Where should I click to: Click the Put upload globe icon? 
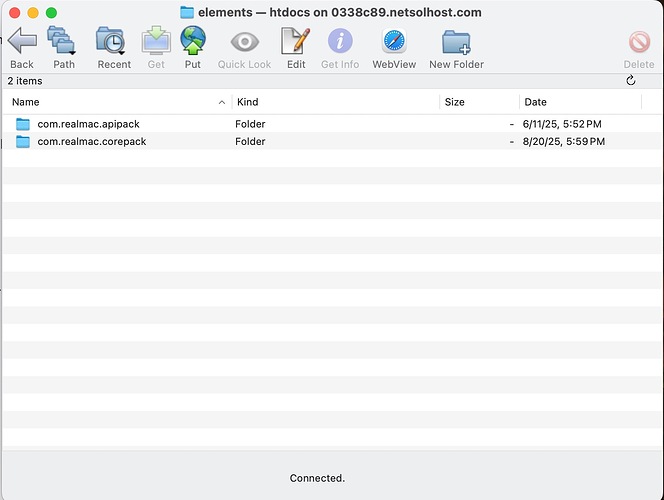(193, 41)
